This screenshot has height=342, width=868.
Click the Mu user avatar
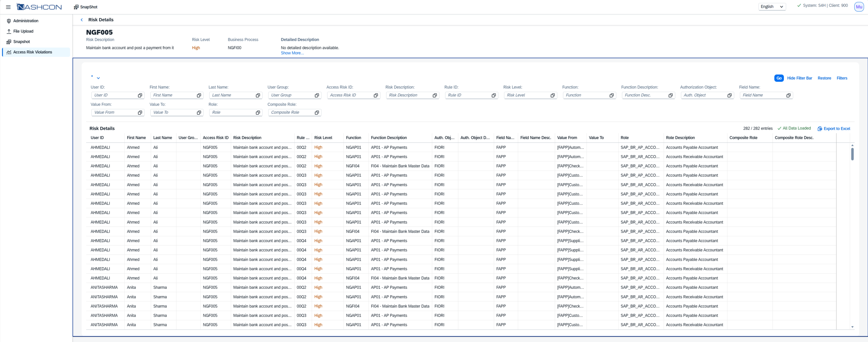coord(859,7)
